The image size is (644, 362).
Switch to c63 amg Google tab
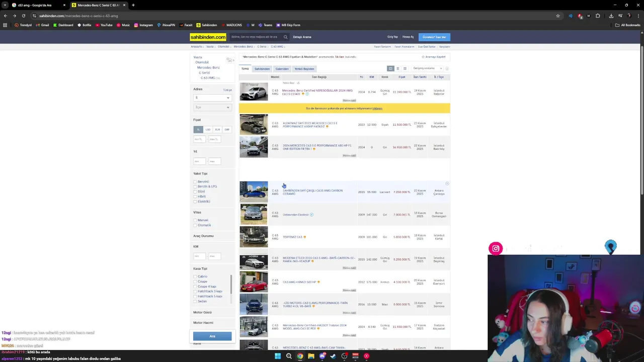pyautogui.click(x=35, y=5)
